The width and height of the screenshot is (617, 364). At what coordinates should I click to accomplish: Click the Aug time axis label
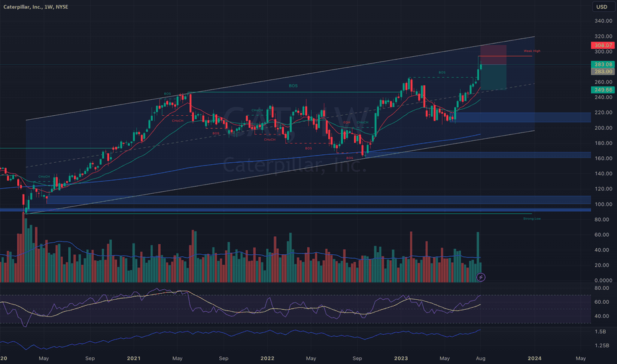coord(481,358)
